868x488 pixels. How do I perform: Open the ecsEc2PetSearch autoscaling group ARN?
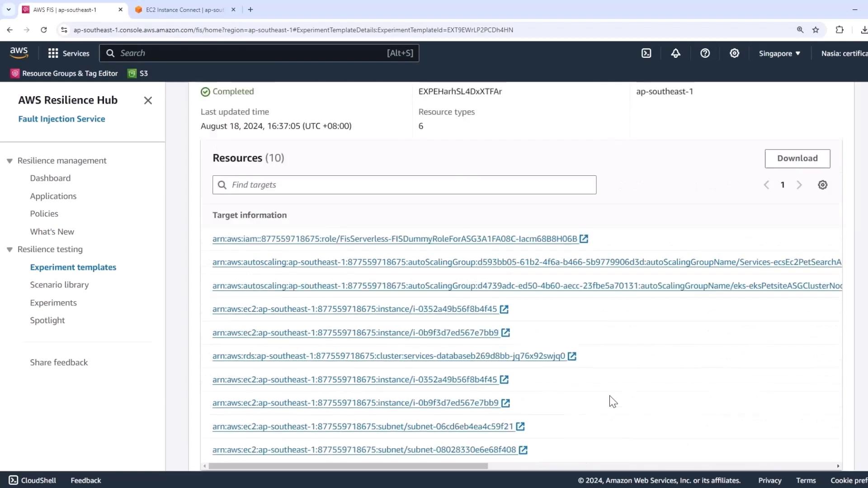tap(527, 262)
